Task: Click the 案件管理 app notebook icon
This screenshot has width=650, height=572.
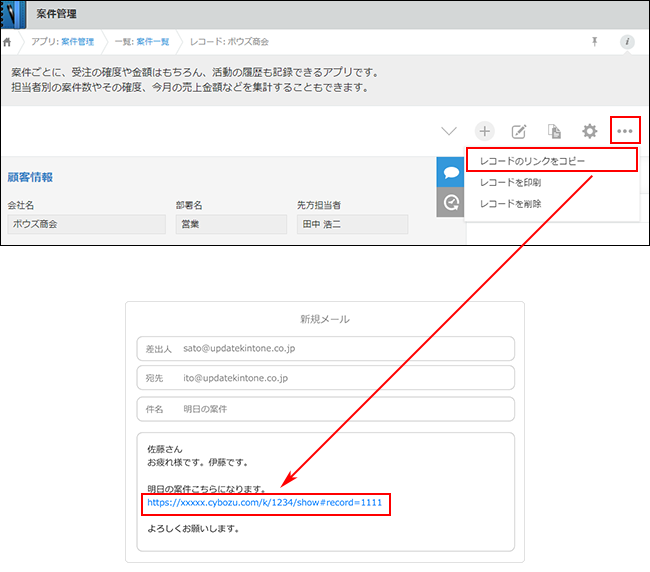Action: [13, 15]
